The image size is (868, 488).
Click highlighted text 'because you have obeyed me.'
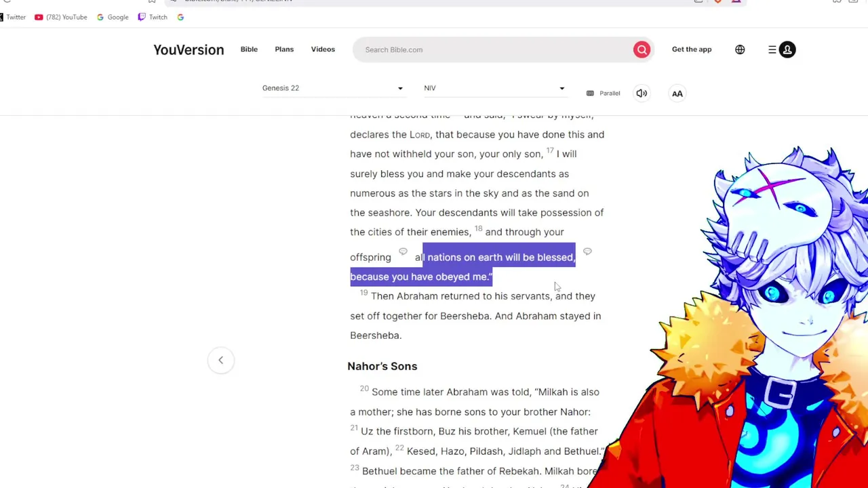pos(421,277)
